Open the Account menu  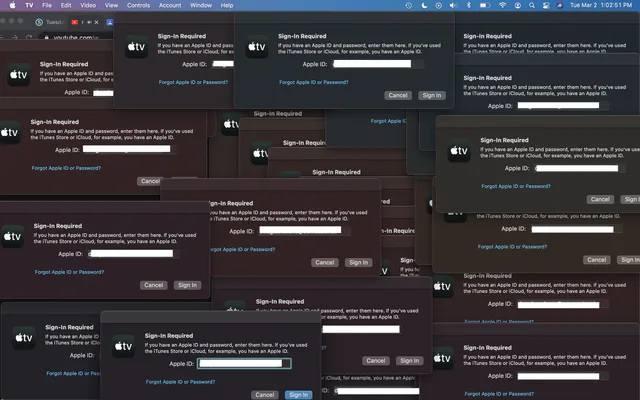click(x=170, y=5)
